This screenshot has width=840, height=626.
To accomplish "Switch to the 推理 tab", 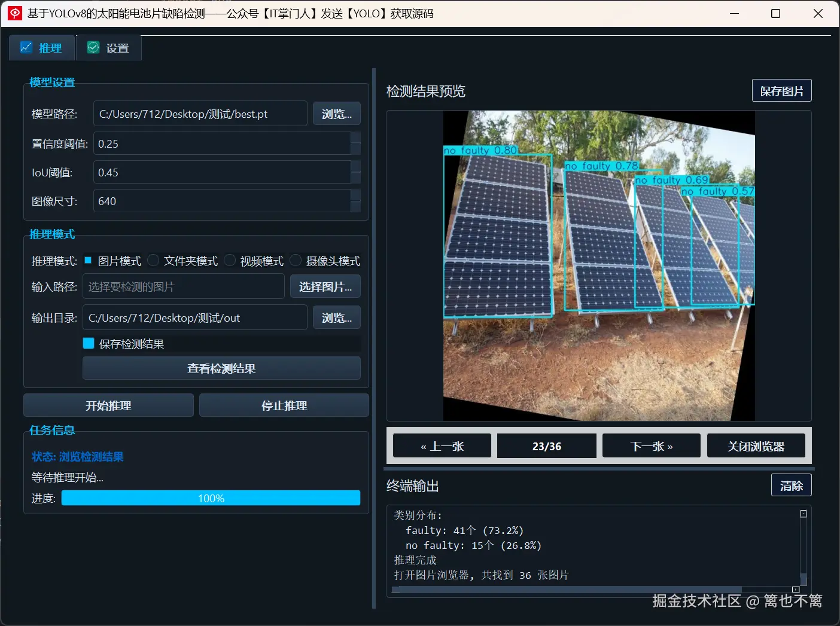I will pyautogui.click(x=42, y=47).
